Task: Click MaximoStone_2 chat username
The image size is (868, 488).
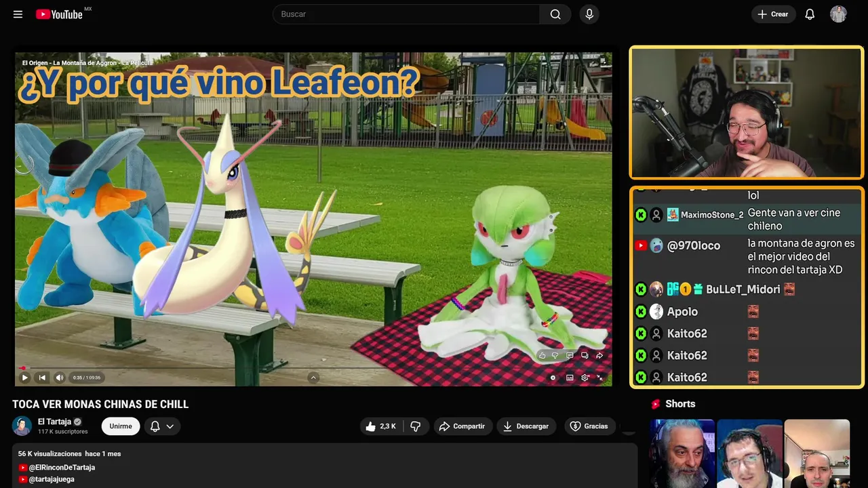Action: [712, 215]
